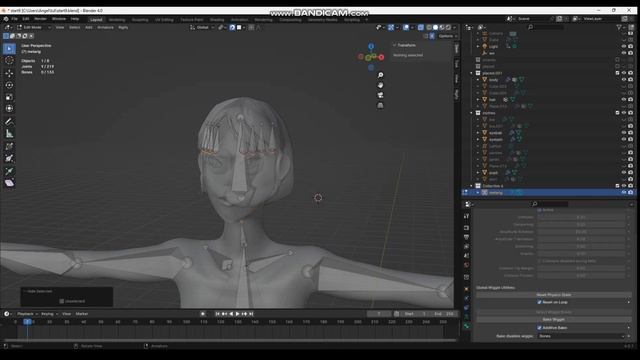Expand the body object row
The height and width of the screenshot is (360, 640).
click(x=478, y=80)
